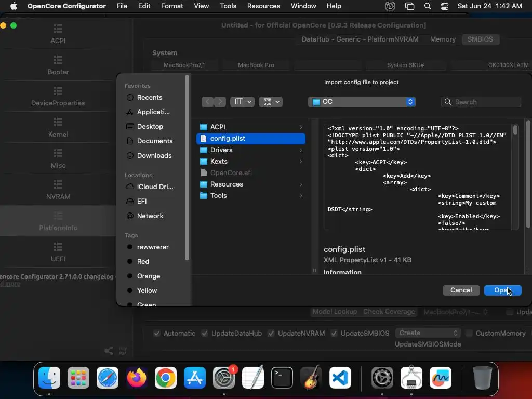Expand the ACPI folder chevron
This screenshot has width=532, height=399.
pyautogui.click(x=301, y=127)
